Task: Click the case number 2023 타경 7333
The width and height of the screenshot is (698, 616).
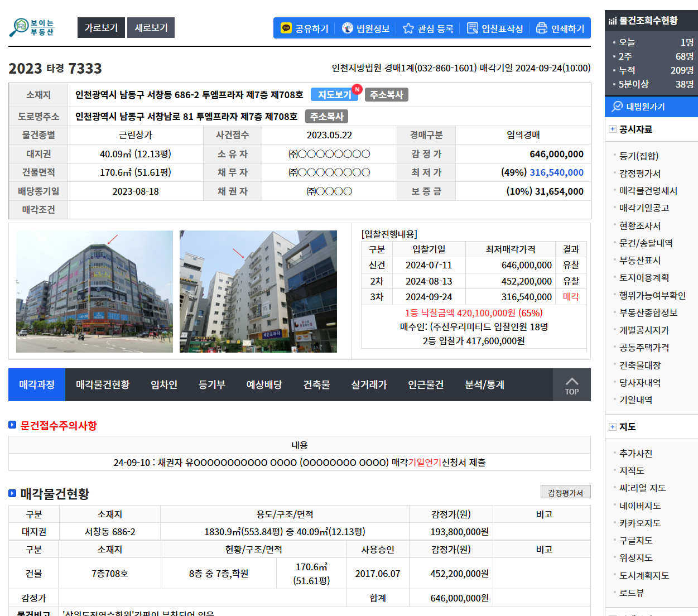Action: pos(55,69)
